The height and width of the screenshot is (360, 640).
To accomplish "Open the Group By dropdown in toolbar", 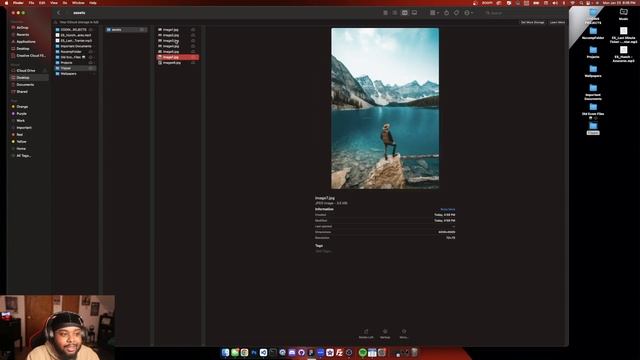I will point(434,13).
